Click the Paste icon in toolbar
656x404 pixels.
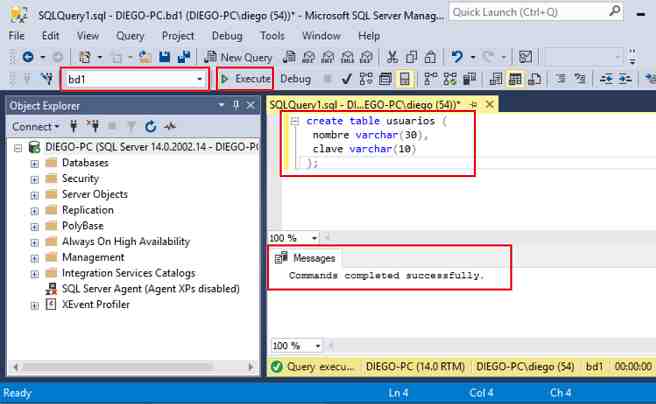coord(430,57)
